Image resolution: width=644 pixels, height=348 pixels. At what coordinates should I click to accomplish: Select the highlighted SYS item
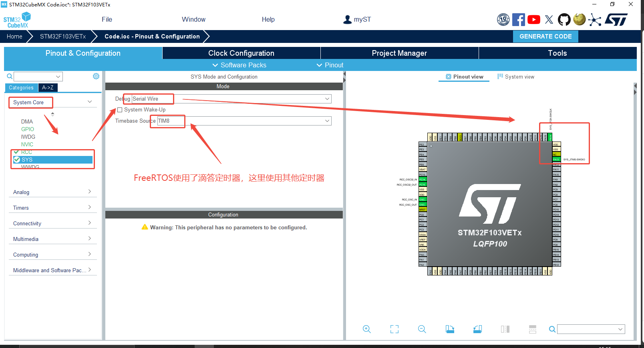[x=52, y=160]
